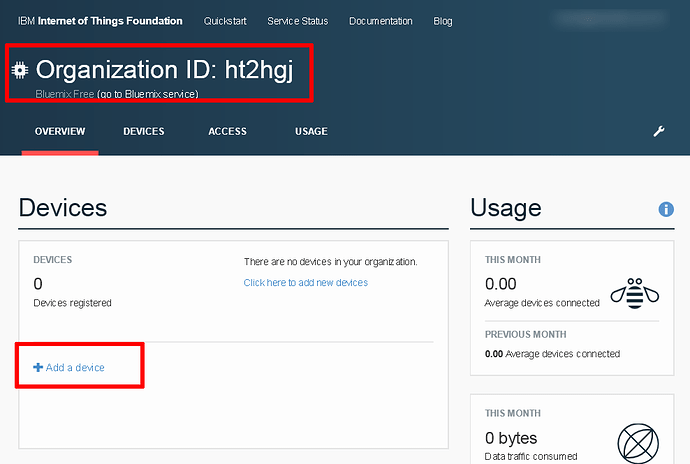Click the blurred user account area
Screen dimensions: 690x464
pos(610,18)
